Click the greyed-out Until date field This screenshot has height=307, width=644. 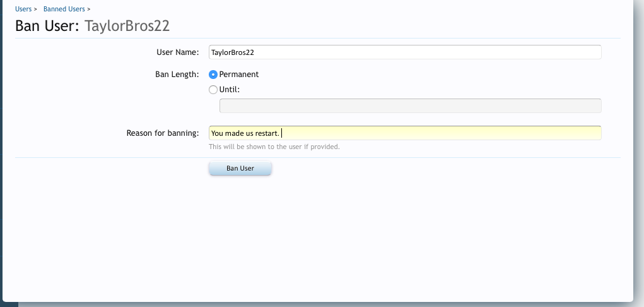point(410,105)
